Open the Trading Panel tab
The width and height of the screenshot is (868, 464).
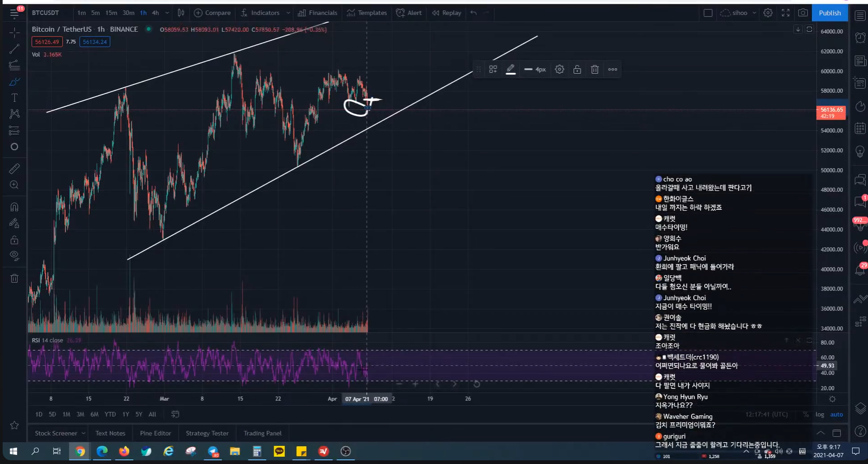click(263, 433)
